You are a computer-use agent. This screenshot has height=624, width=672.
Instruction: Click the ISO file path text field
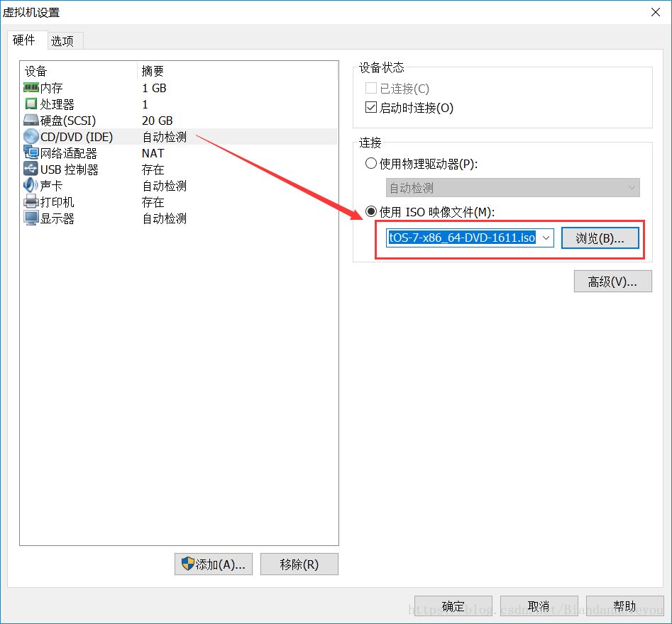click(463, 238)
